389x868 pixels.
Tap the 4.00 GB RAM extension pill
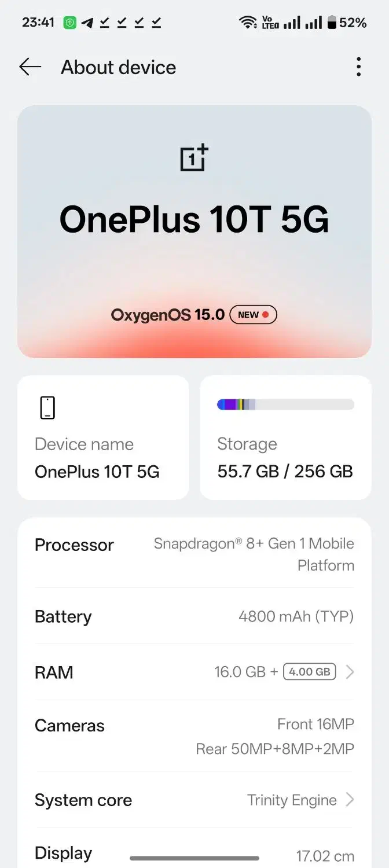(x=309, y=672)
